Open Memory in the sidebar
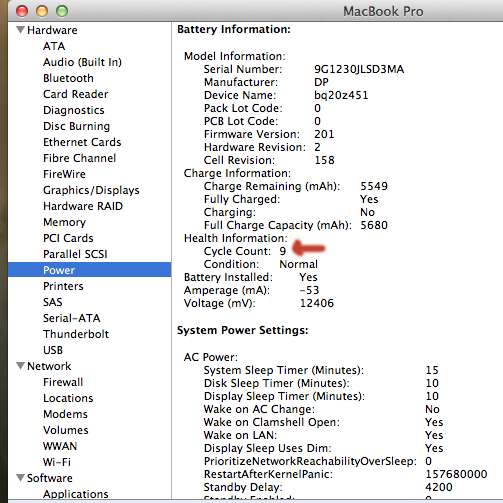The height and width of the screenshot is (503, 503). point(64,222)
